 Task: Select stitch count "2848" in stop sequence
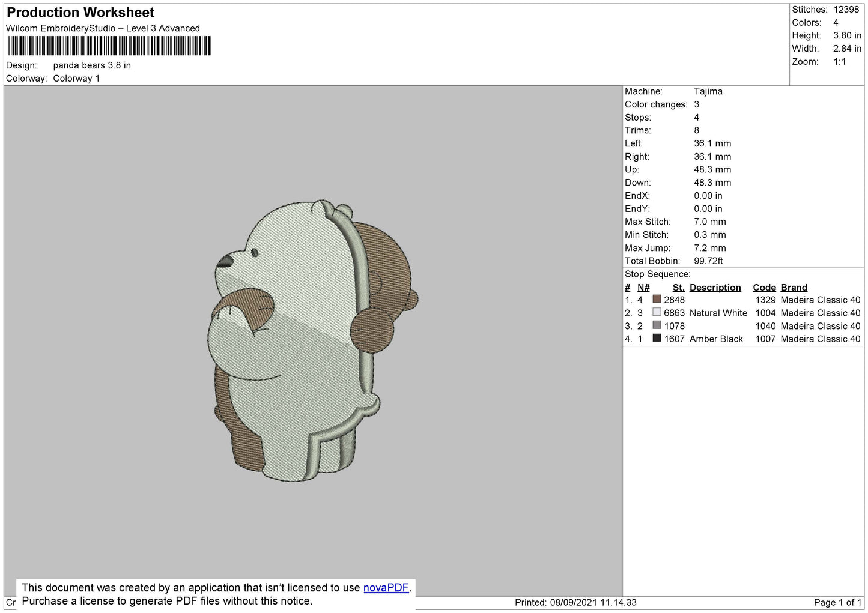675,300
